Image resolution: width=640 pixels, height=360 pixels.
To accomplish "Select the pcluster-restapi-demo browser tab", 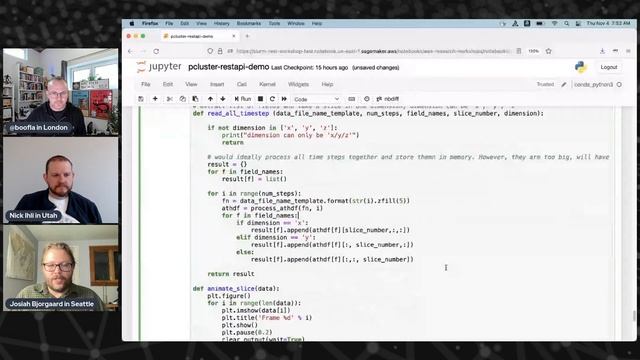I will [199, 36].
